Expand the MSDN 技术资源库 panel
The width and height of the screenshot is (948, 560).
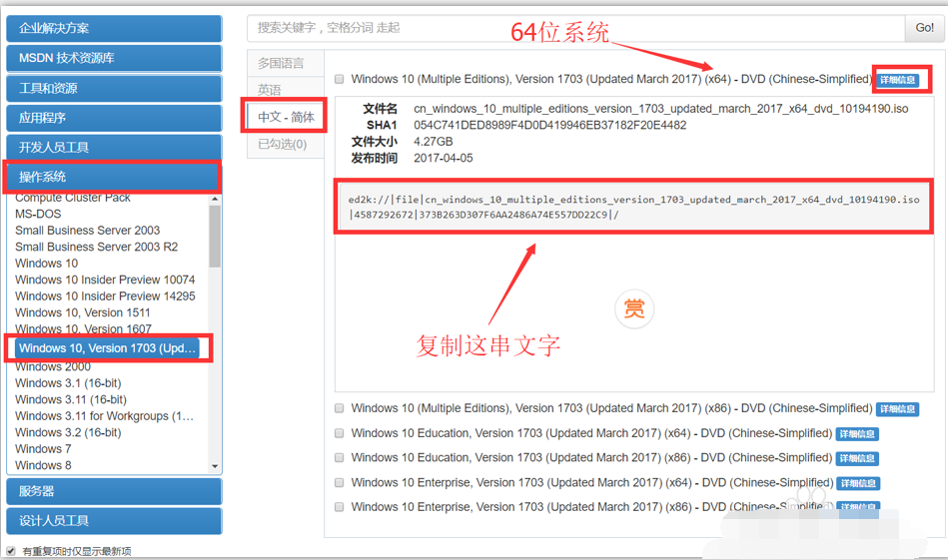pyautogui.click(x=114, y=58)
